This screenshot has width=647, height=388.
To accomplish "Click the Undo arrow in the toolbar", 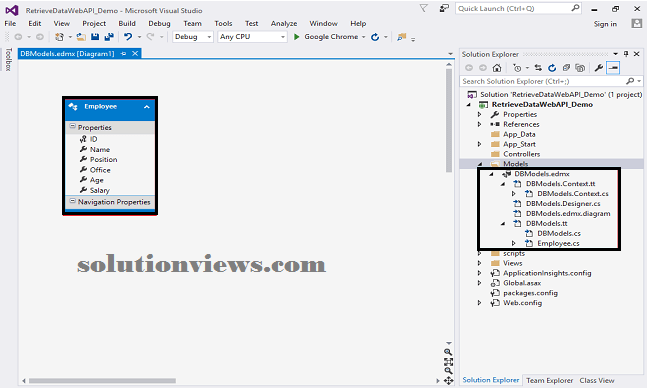I will [x=128, y=37].
